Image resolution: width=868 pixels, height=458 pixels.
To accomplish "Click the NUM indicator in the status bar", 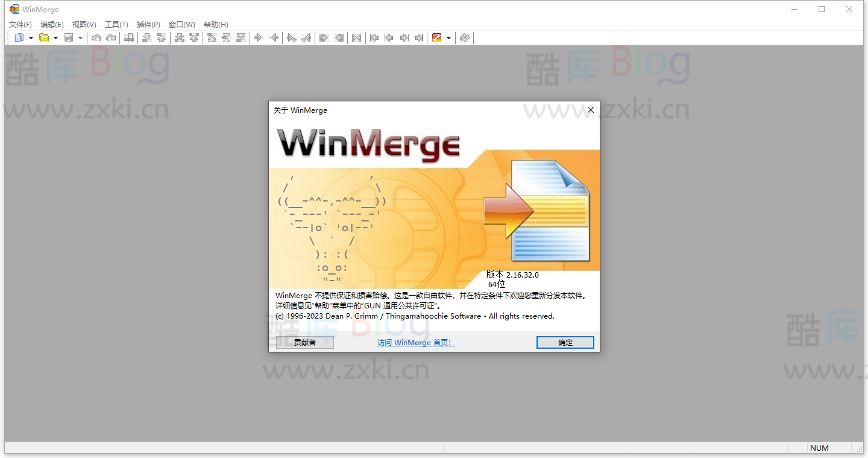I will [819, 448].
